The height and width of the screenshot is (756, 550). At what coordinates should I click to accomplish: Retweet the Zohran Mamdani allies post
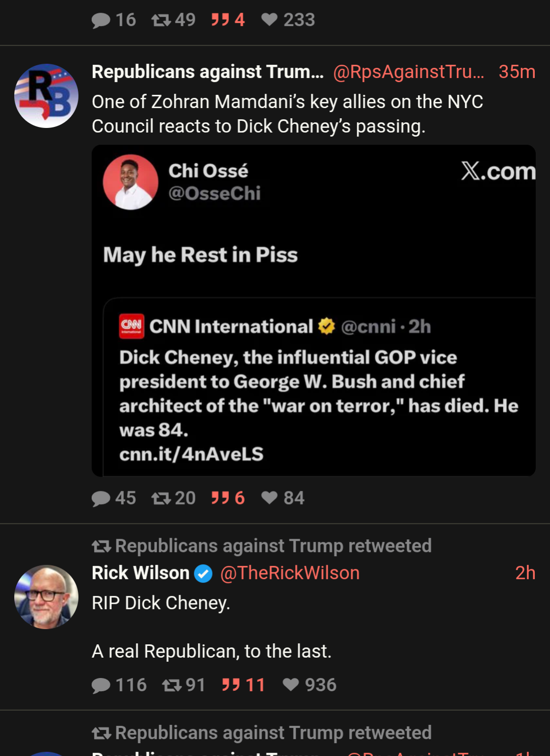tap(161, 498)
